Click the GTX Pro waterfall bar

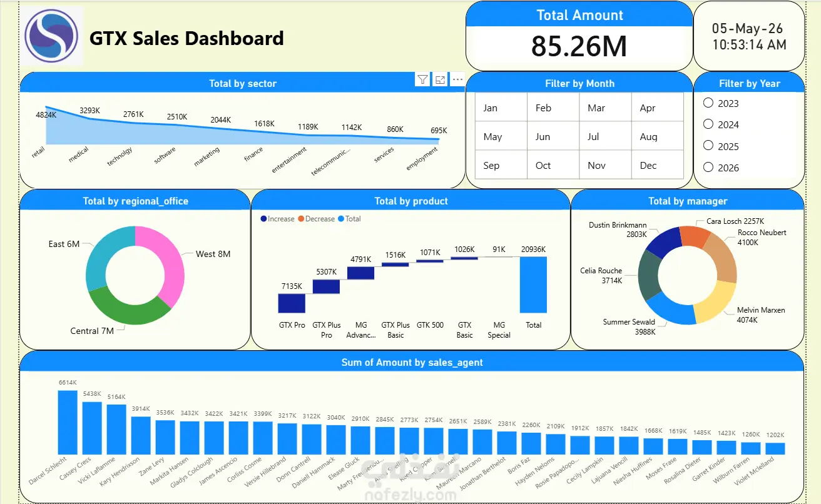(292, 303)
